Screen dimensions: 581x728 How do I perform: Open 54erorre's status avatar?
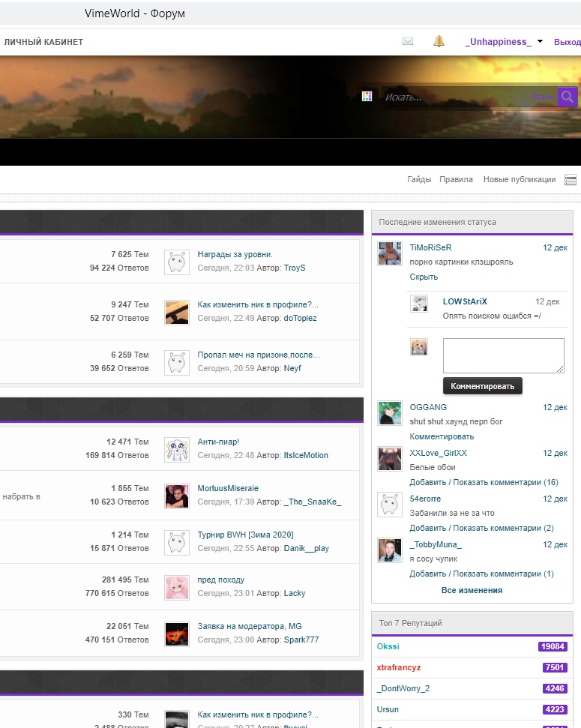coord(390,505)
